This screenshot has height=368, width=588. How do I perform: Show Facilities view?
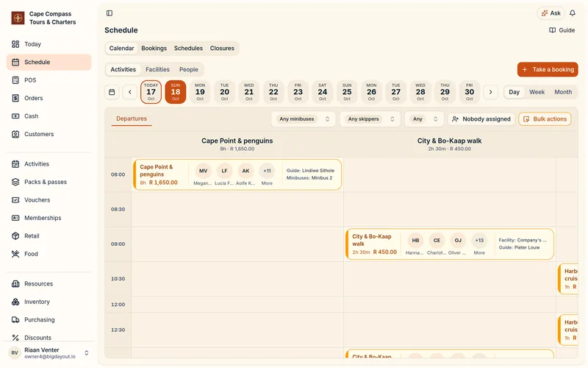tap(157, 69)
